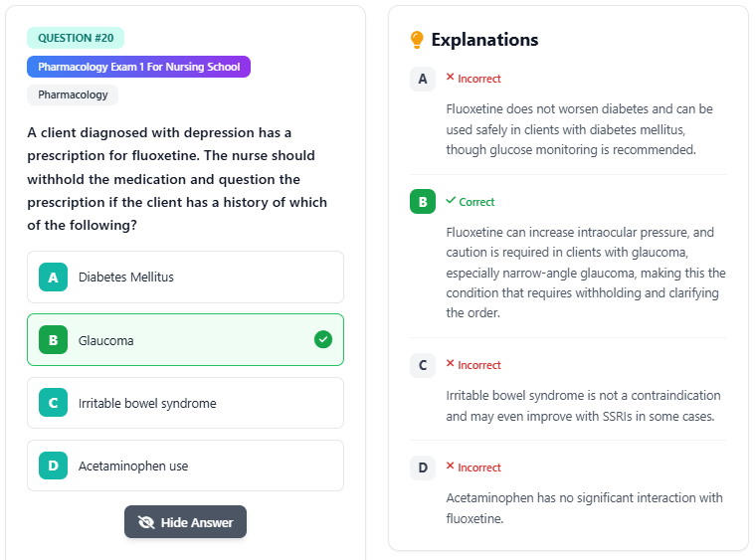Click the C badge in the Explanations panel
Image resolution: width=755 pixels, height=560 pixels.
click(423, 365)
